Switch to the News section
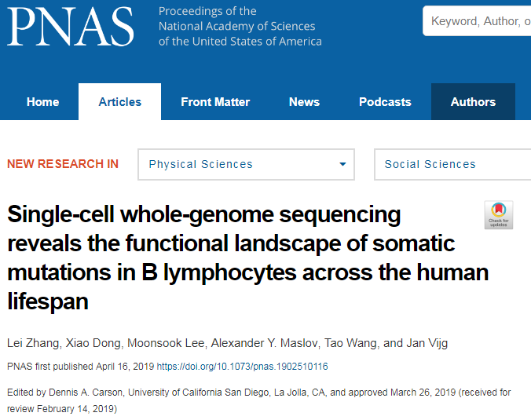 click(304, 102)
